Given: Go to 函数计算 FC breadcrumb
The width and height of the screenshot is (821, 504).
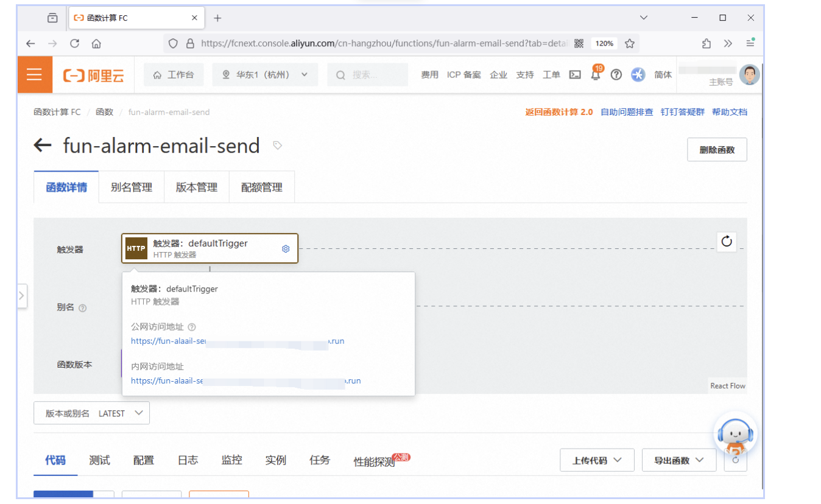Looking at the screenshot, I should [57, 112].
